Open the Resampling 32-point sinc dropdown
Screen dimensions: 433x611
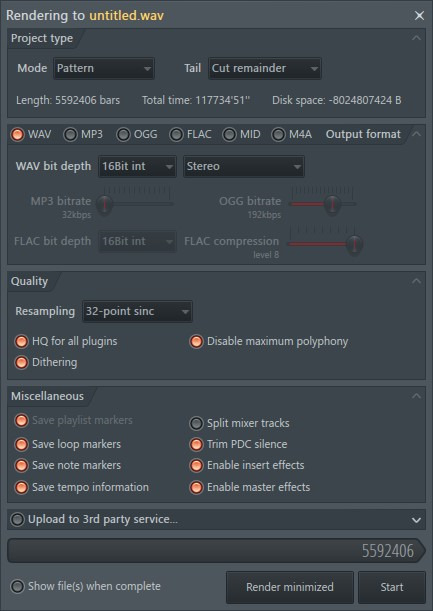coord(137,311)
